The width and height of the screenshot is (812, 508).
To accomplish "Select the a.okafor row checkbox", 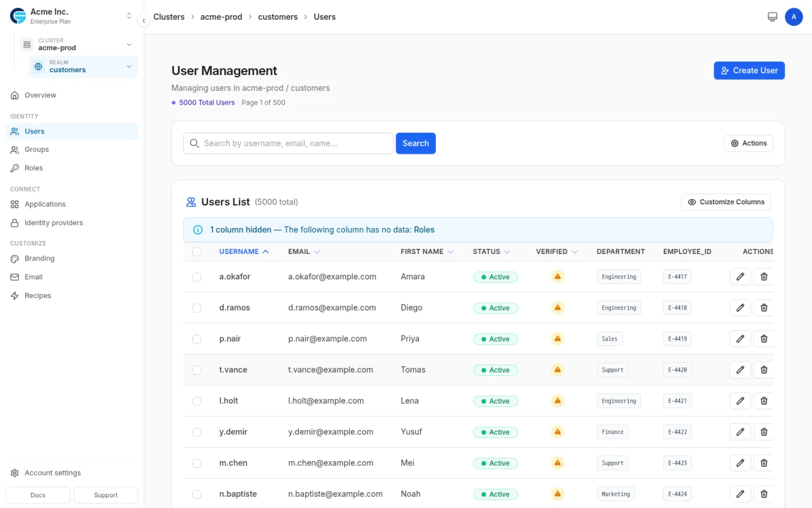I will [x=197, y=277].
